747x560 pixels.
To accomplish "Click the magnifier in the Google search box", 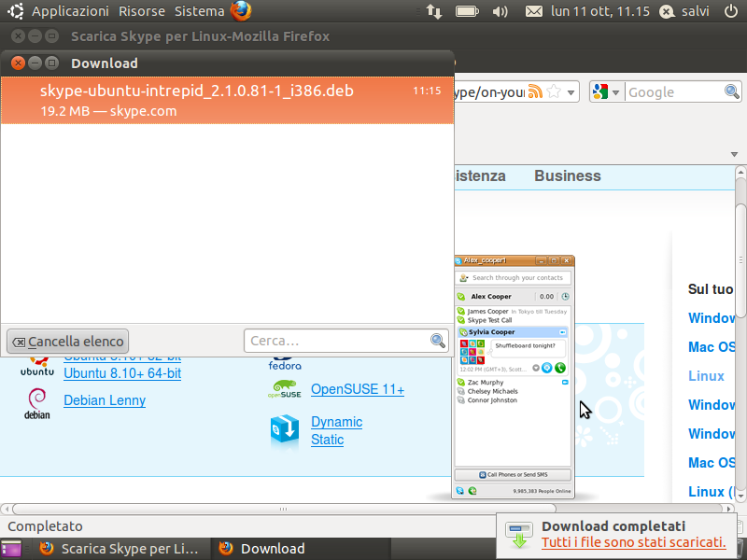I will coord(732,91).
